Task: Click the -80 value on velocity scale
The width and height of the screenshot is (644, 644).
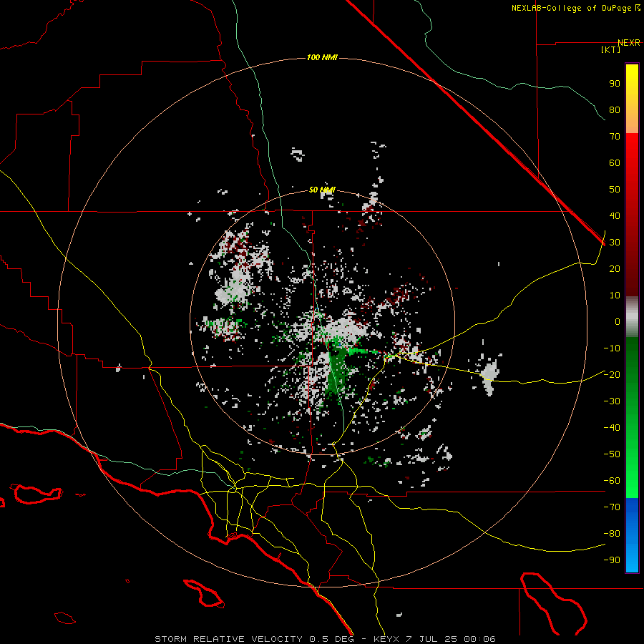Action: (612, 534)
